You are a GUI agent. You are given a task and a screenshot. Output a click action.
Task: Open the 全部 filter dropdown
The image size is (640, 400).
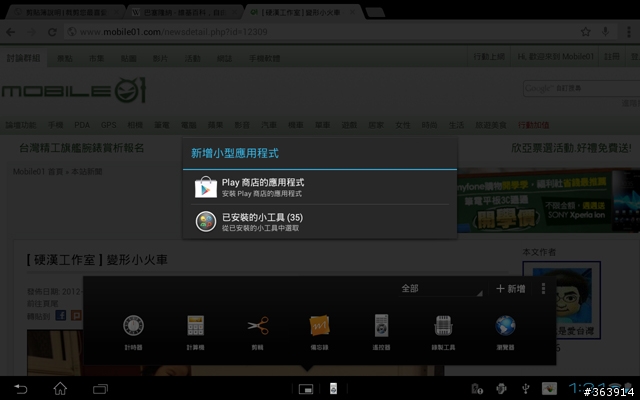coord(441,289)
